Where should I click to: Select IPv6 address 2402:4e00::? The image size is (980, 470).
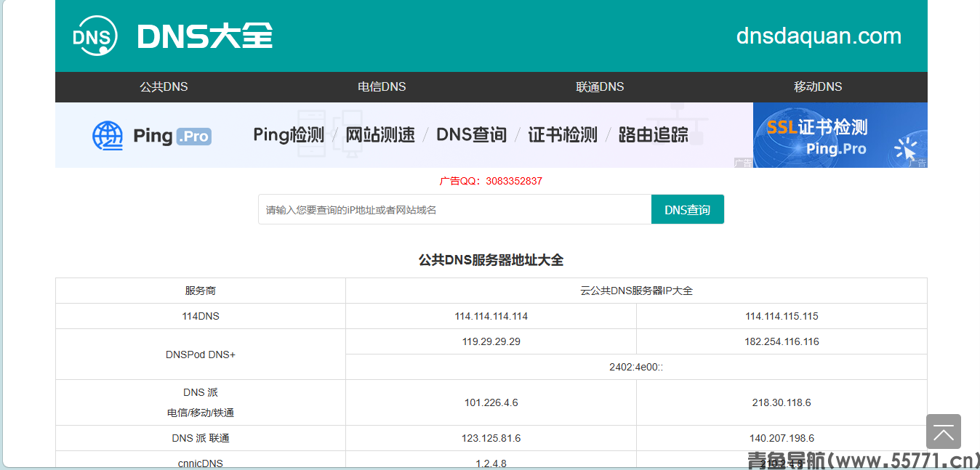[x=636, y=367]
